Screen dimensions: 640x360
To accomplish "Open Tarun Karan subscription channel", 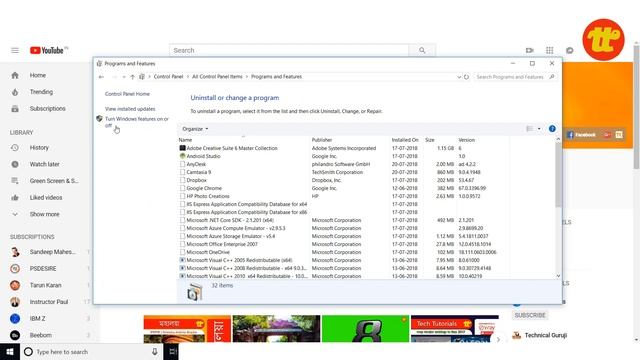I will click(x=45, y=285).
